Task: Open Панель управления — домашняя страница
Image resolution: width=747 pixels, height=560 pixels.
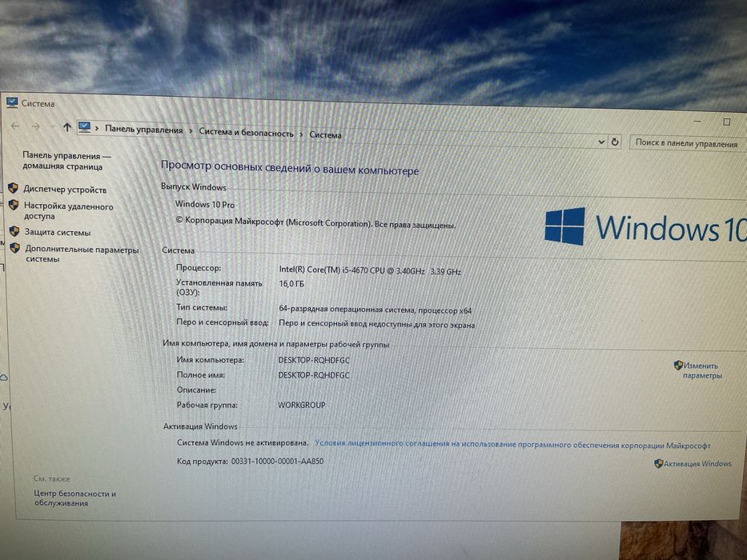Action: click(66, 161)
